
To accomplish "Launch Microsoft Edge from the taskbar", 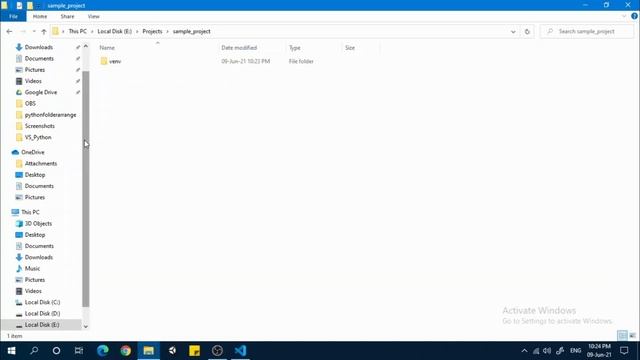I will [102, 351].
